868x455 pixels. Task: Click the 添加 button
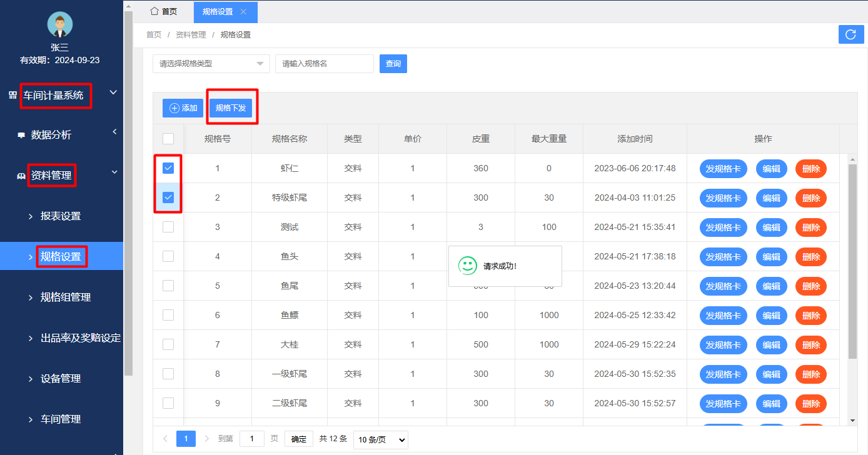click(183, 108)
